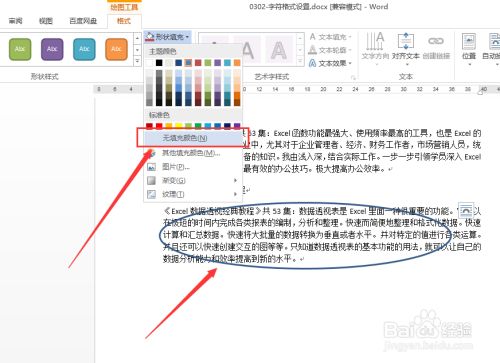Pick the purple theme color in the top row

(217, 63)
